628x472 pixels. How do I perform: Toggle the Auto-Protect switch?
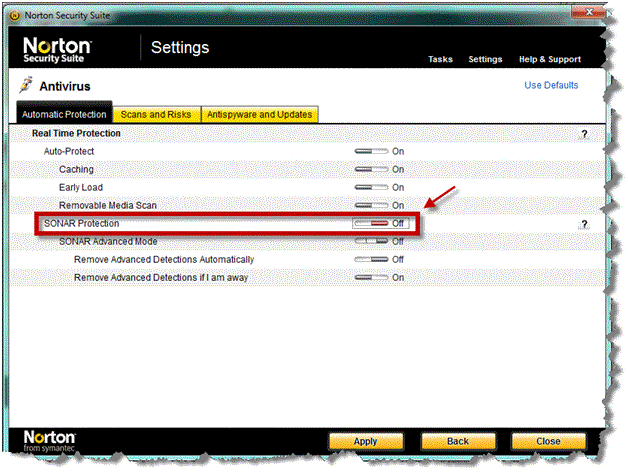371,151
